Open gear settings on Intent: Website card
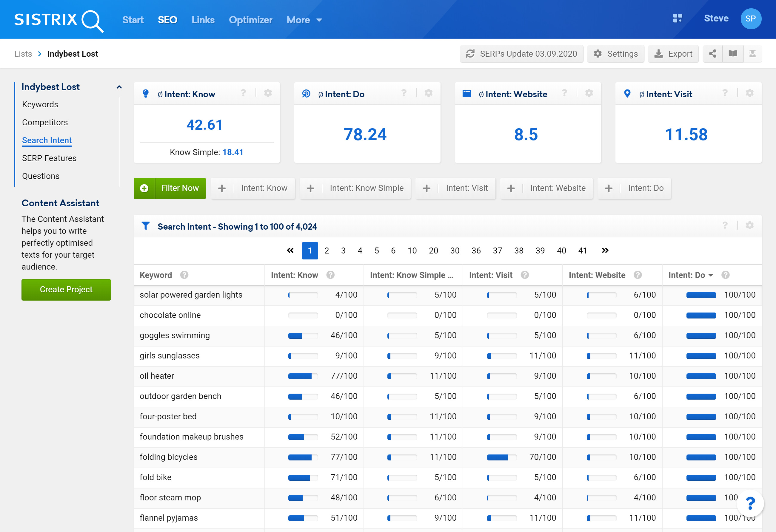 [x=589, y=93]
